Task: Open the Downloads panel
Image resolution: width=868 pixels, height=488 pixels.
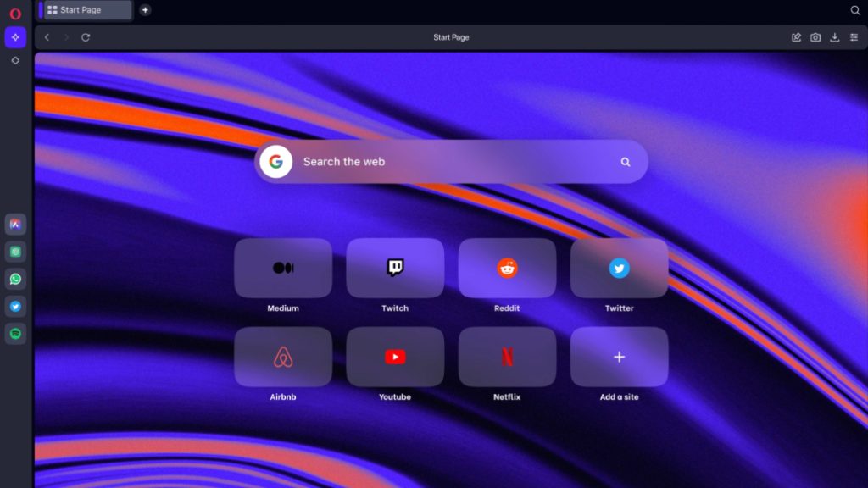Action: click(x=835, y=37)
